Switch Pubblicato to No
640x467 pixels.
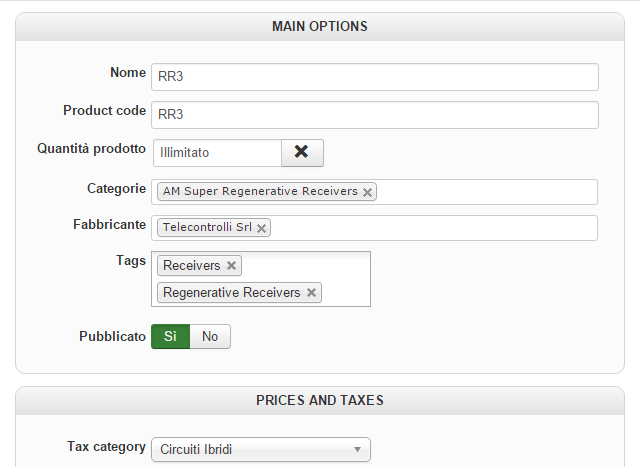coord(210,337)
